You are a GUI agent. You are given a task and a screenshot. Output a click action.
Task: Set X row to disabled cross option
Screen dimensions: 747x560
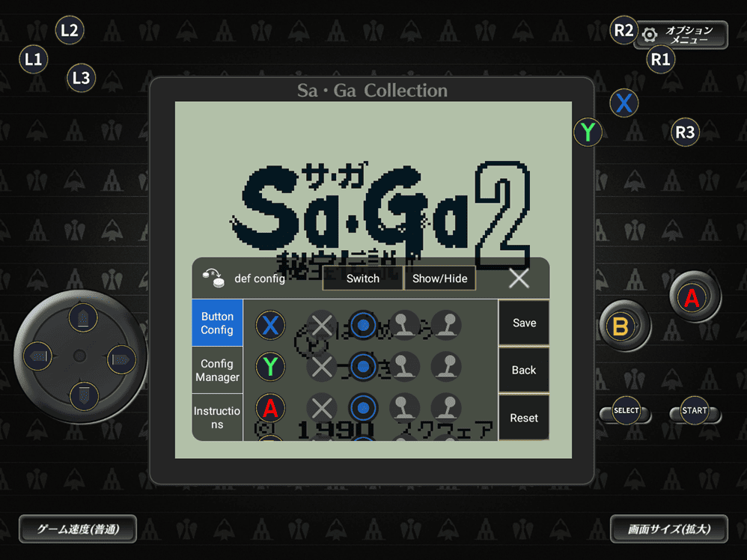tap(322, 326)
